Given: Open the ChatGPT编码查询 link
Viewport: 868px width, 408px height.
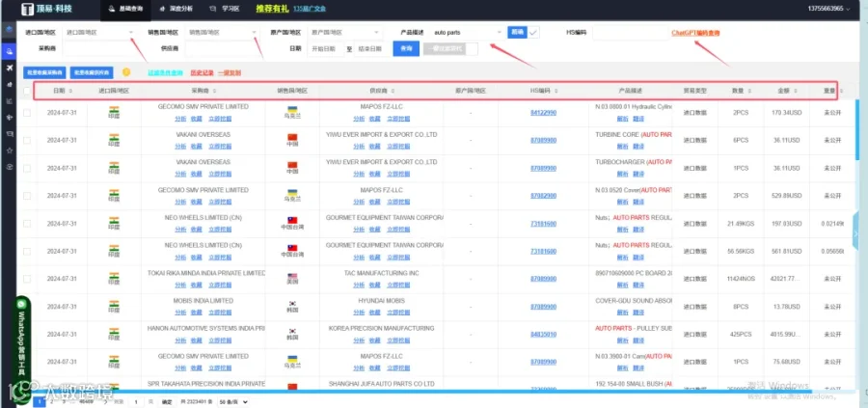Looking at the screenshot, I should click(x=695, y=33).
